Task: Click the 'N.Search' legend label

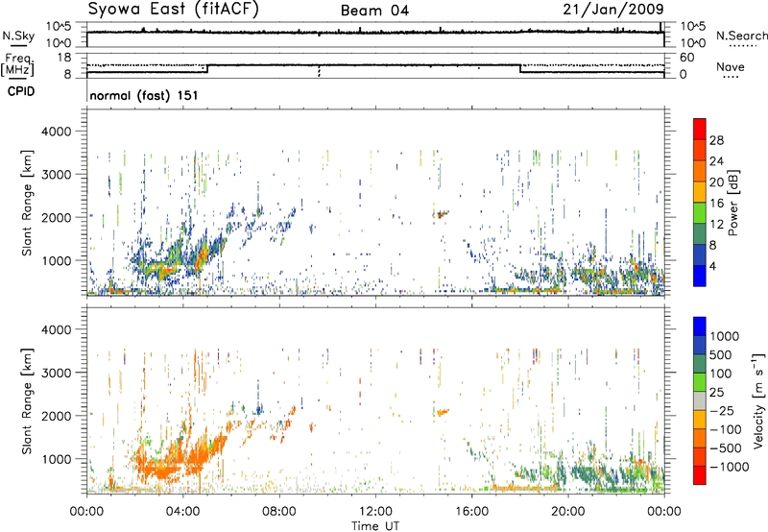Action: [x=741, y=36]
